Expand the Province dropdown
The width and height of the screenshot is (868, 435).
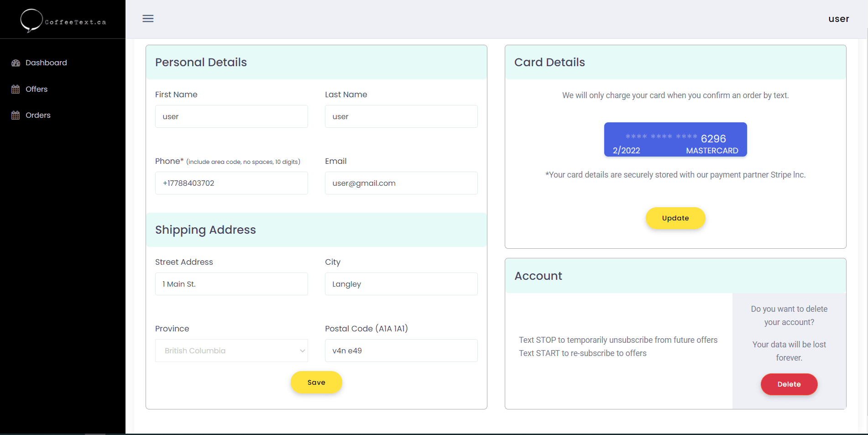(x=231, y=351)
